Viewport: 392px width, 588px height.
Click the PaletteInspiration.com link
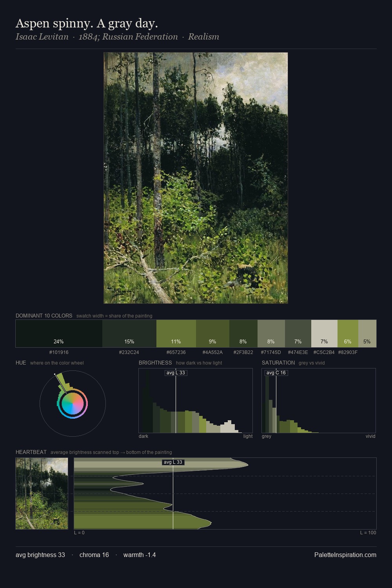(345, 555)
